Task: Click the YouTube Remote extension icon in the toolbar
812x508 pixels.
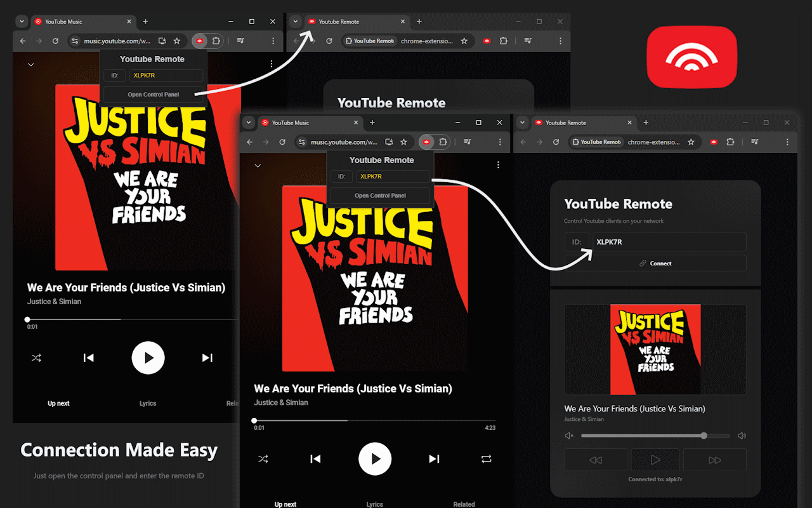Action: coord(426,142)
